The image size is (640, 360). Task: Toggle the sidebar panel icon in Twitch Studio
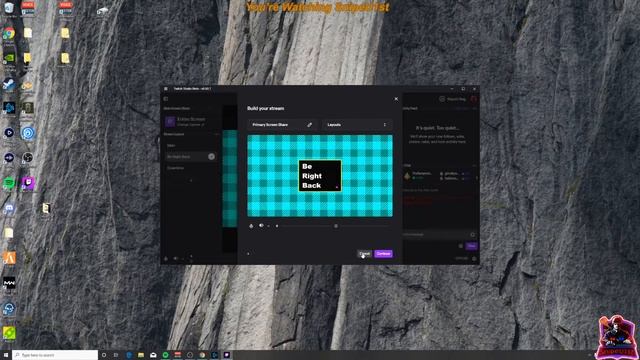166,99
